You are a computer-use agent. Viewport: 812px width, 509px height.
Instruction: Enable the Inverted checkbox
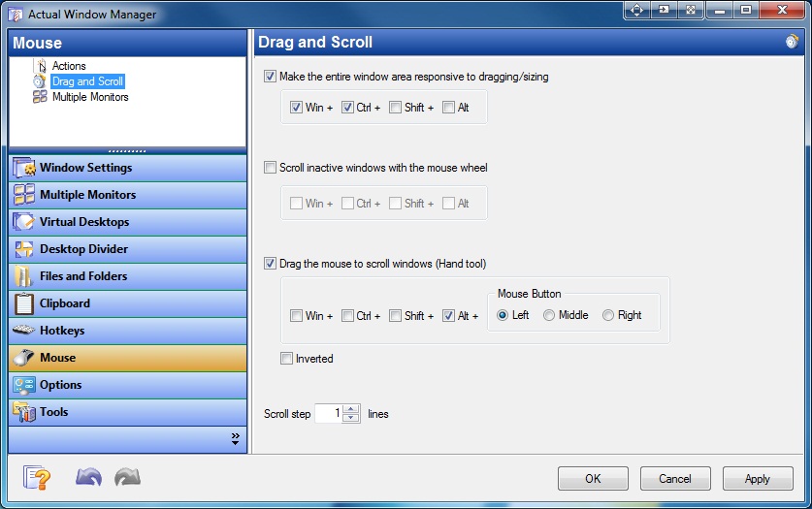coord(286,358)
